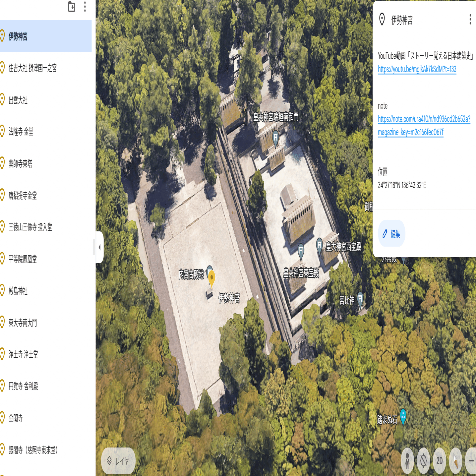This screenshot has width=476, height=476.
Task: Click the add-to-project folder icon
Action: pos(72,7)
